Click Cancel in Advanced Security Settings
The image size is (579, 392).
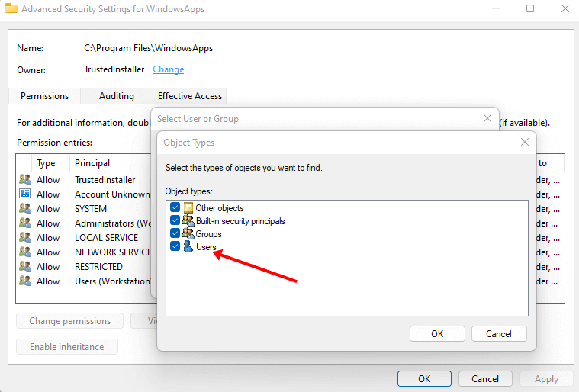485,379
